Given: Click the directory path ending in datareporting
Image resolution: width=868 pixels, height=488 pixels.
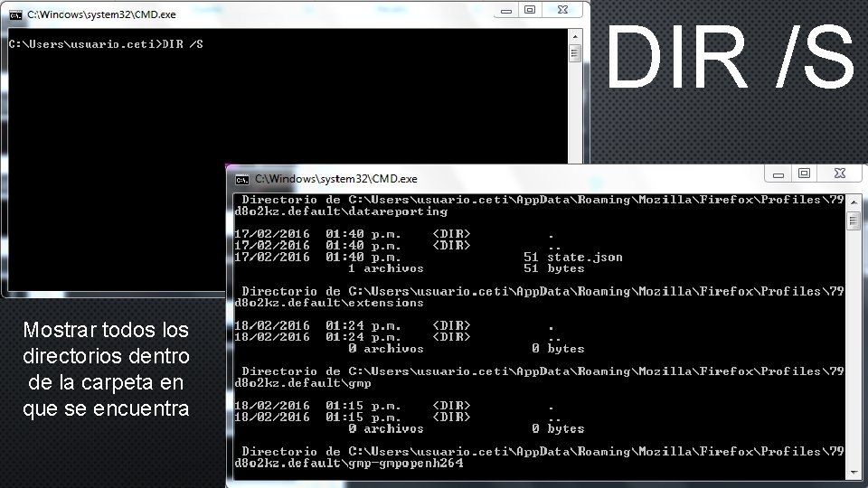Looking at the screenshot, I should click(x=539, y=205).
